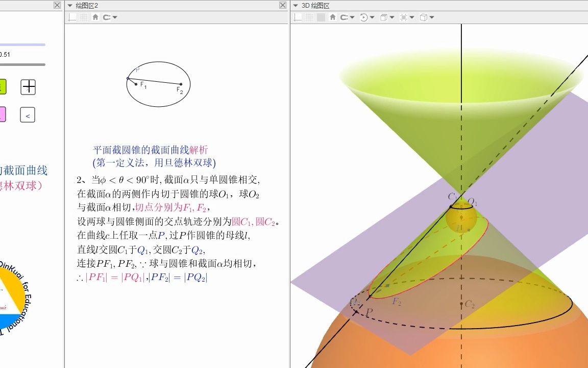The width and height of the screenshot is (588, 368).
Task: Toggle axes in the 3D view style bar
Action: coord(298,17)
